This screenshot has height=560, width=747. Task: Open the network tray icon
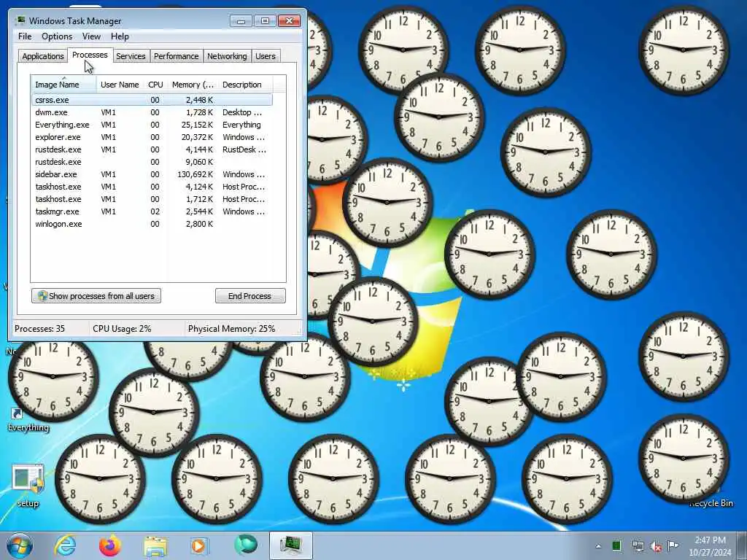click(x=638, y=546)
